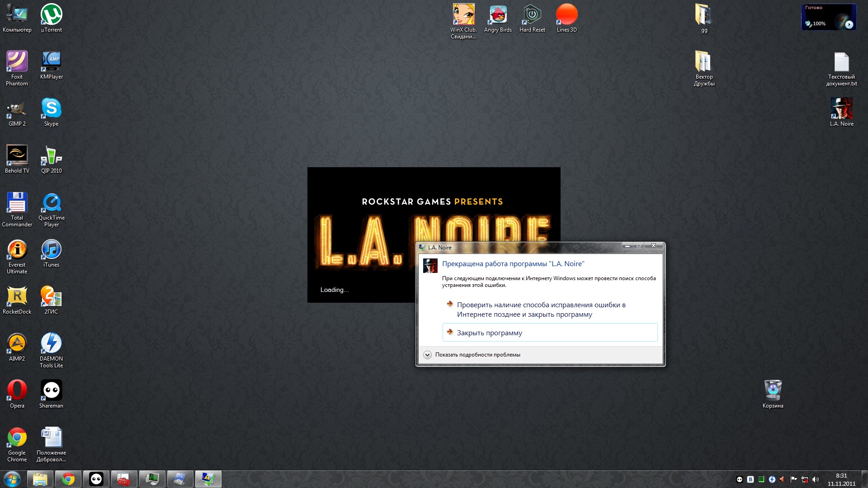Open Action Center flag icon
Screen dimensions: 868x488
(794, 479)
